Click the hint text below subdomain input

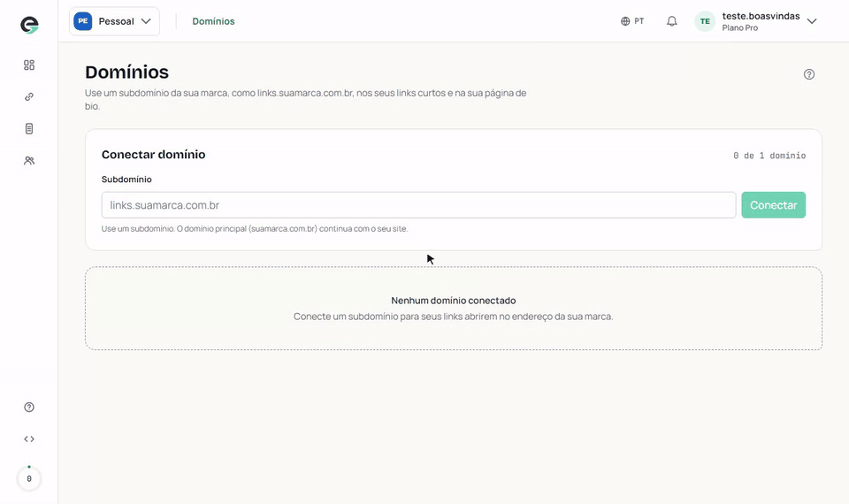(255, 228)
